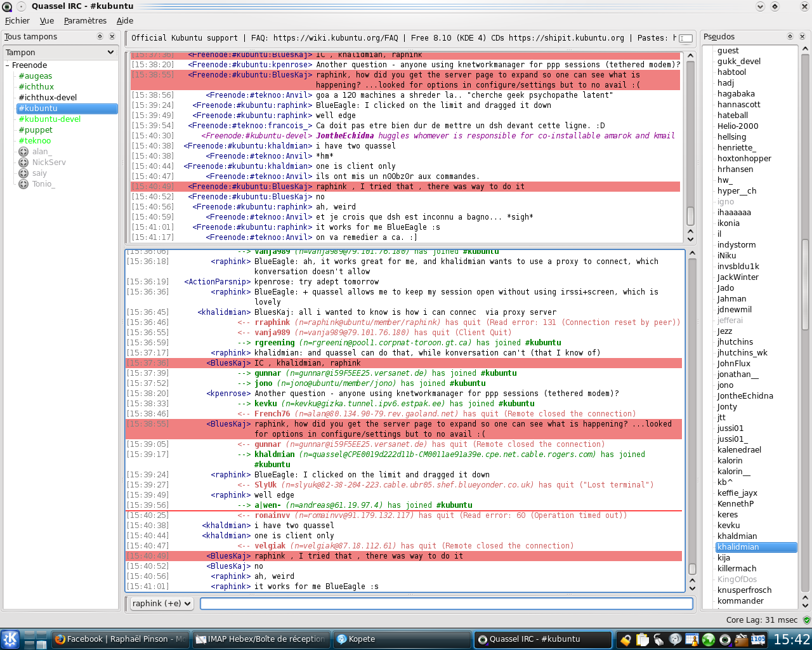Click the green globe tray icon
The width and height of the screenshot is (812, 650).
pos(709,640)
